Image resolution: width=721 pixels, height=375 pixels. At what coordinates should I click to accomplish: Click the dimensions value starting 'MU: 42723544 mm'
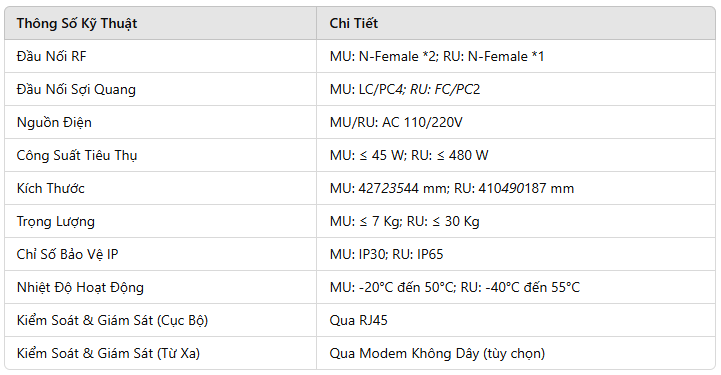click(452, 188)
